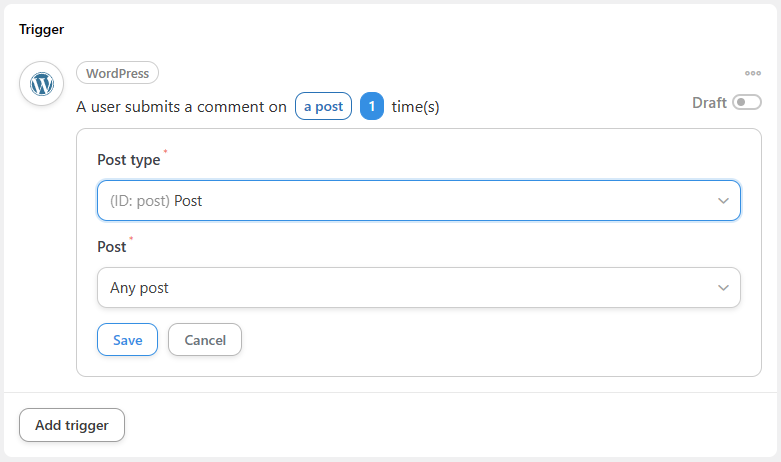781x462 pixels.
Task: Click the chevron arrow in Any post field
Action: pyautogui.click(x=723, y=288)
